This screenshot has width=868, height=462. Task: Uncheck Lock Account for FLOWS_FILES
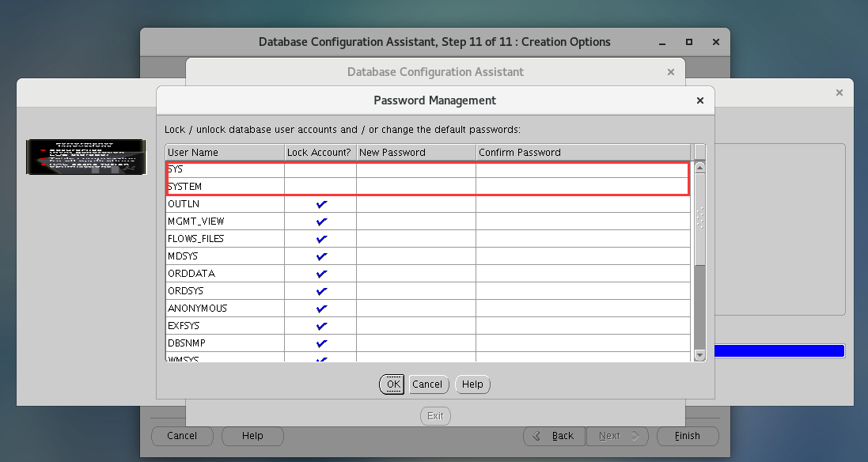point(321,239)
